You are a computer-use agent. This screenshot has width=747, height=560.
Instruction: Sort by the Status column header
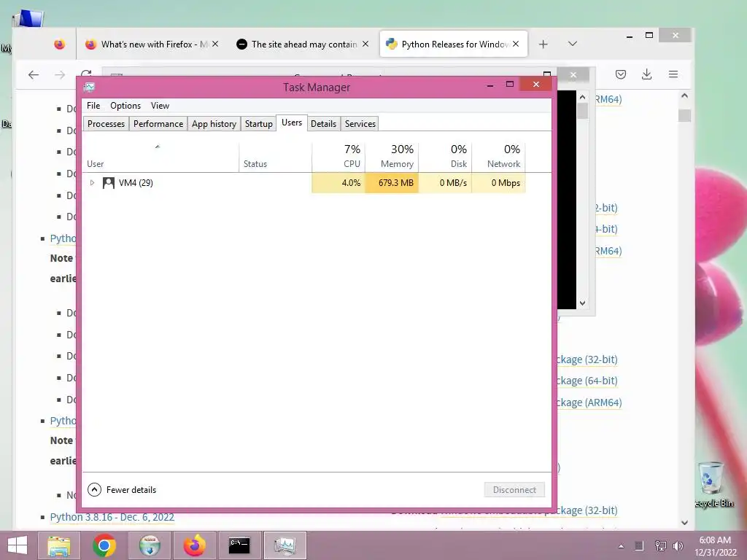pos(275,157)
